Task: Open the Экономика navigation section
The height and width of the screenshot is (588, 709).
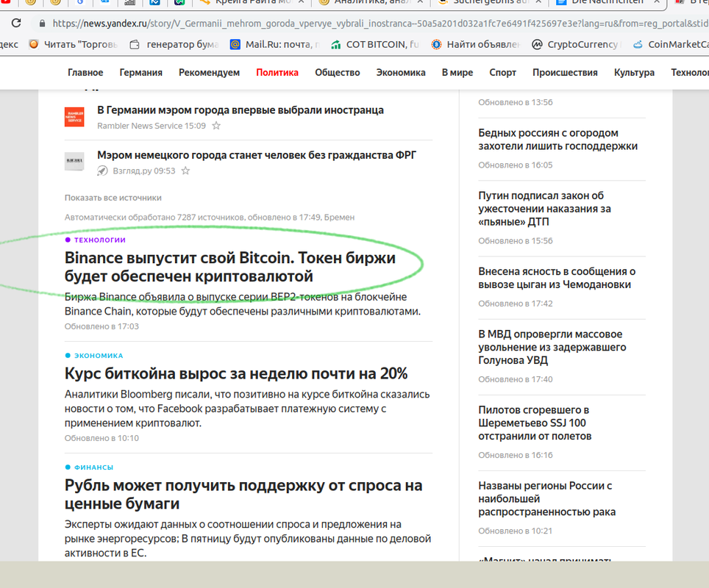Action: pyautogui.click(x=401, y=72)
